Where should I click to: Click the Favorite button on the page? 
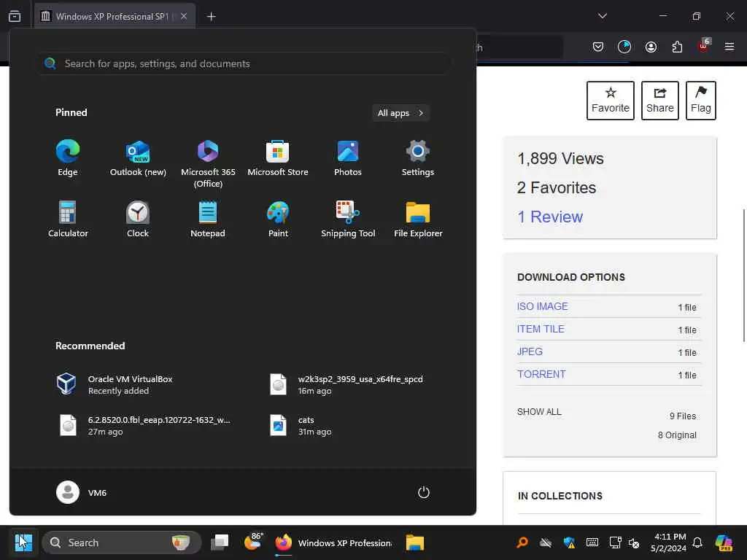tap(611, 101)
